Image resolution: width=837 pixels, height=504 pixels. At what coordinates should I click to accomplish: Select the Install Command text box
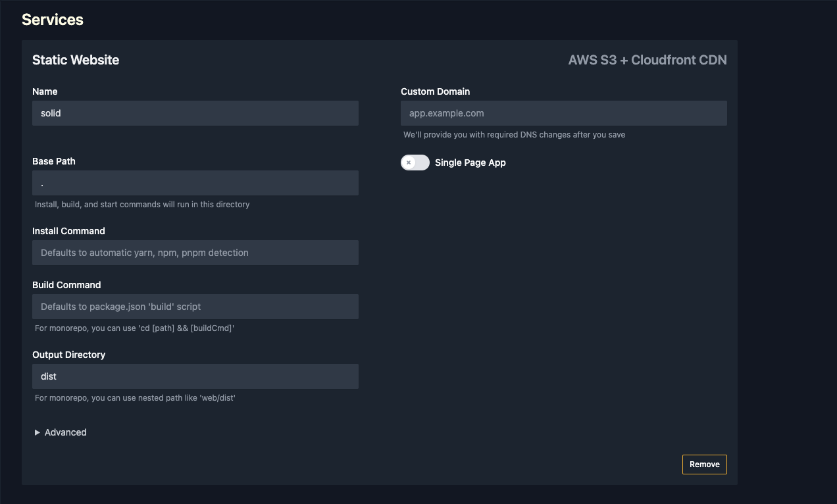click(195, 253)
